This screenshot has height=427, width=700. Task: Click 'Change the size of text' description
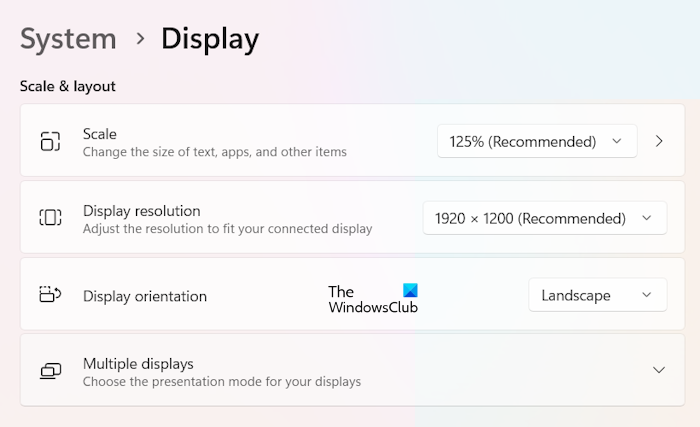tap(215, 152)
